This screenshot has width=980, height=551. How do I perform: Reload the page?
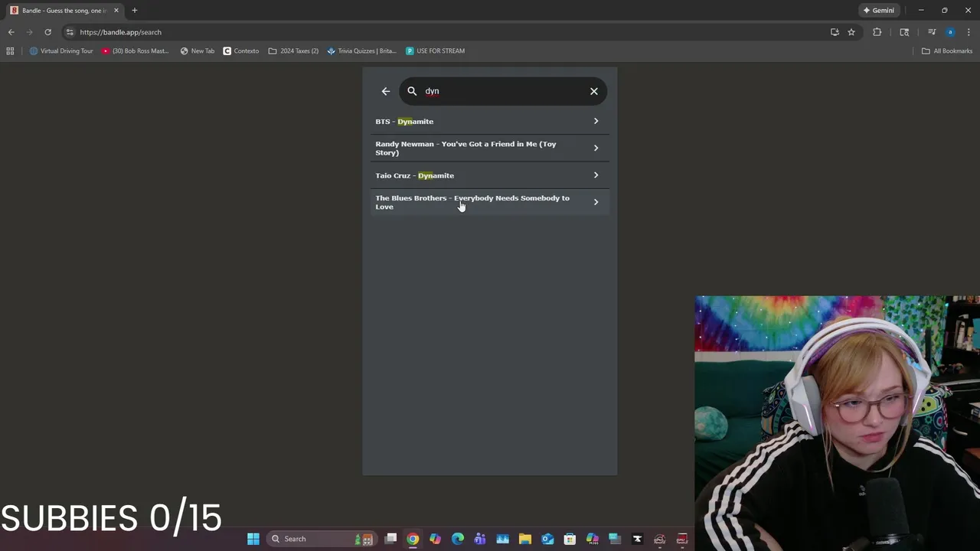click(47, 32)
